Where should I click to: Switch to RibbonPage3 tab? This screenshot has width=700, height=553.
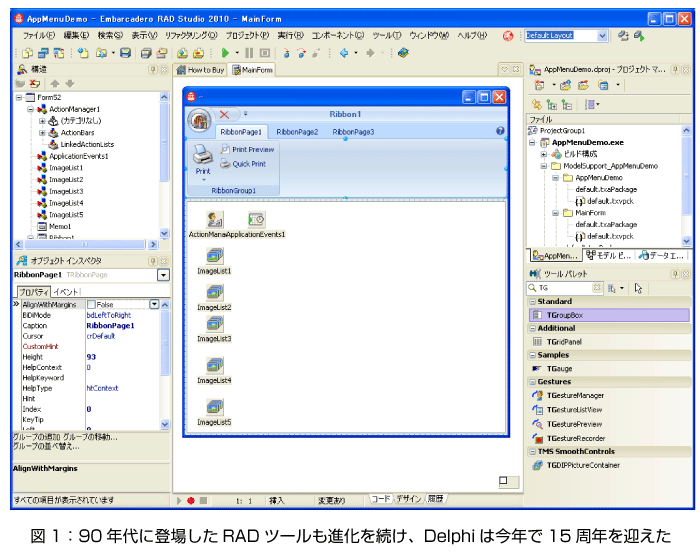click(x=353, y=132)
